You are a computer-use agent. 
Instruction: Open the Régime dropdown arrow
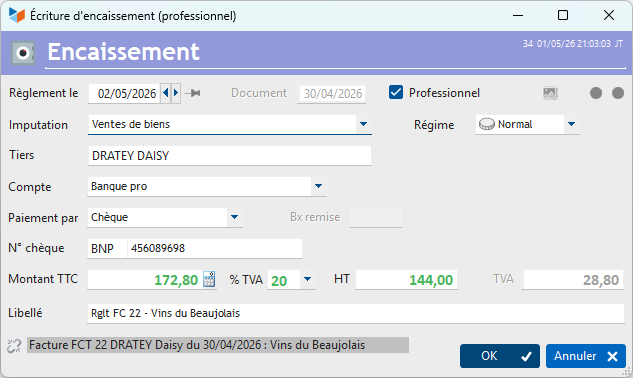pyautogui.click(x=571, y=124)
